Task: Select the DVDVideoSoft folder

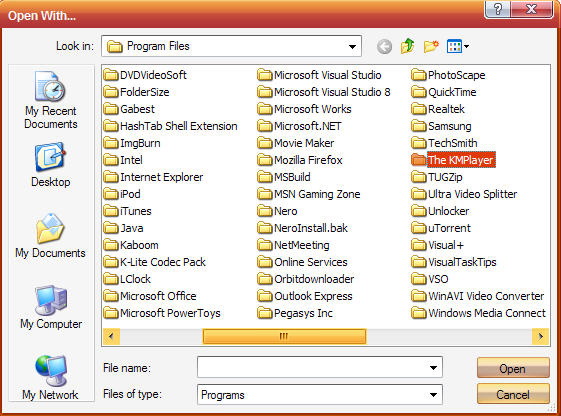Action: (x=145, y=75)
